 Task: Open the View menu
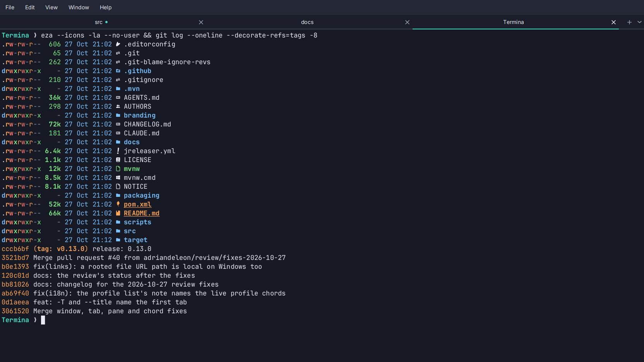pos(51,7)
